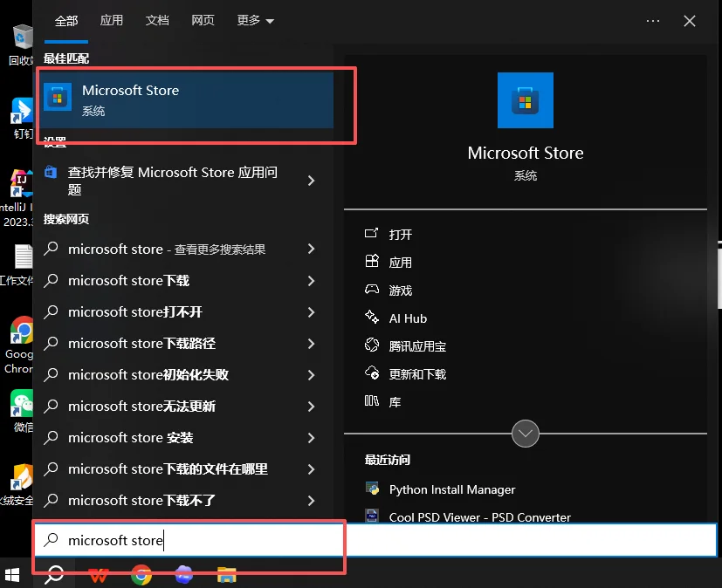Close the search panel with X
The height and width of the screenshot is (588, 722).
pyautogui.click(x=690, y=21)
